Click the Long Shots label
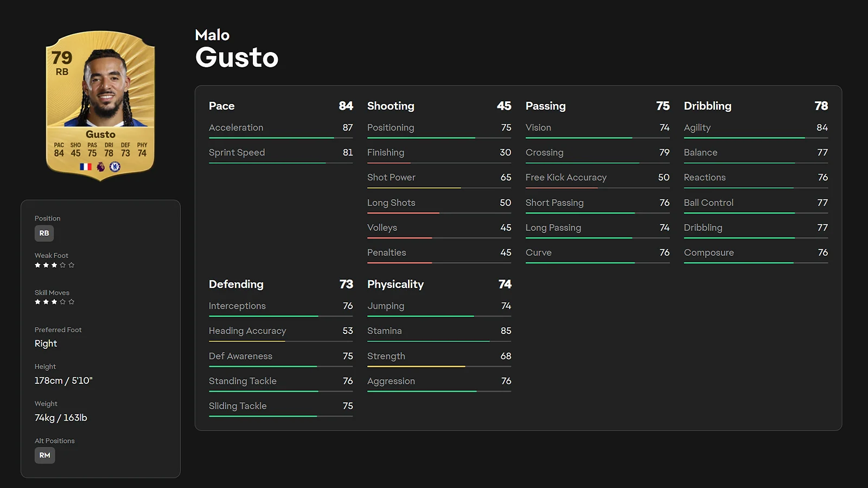Image resolution: width=868 pixels, height=488 pixels. (x=391, y=203)
